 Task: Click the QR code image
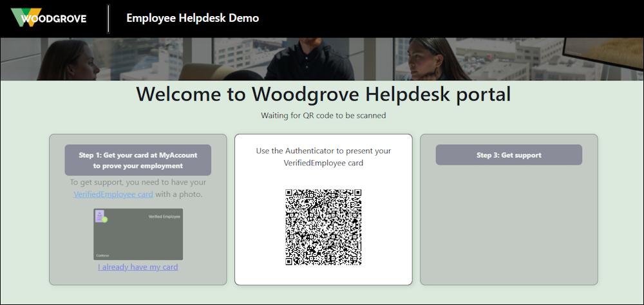coord(323,227)
